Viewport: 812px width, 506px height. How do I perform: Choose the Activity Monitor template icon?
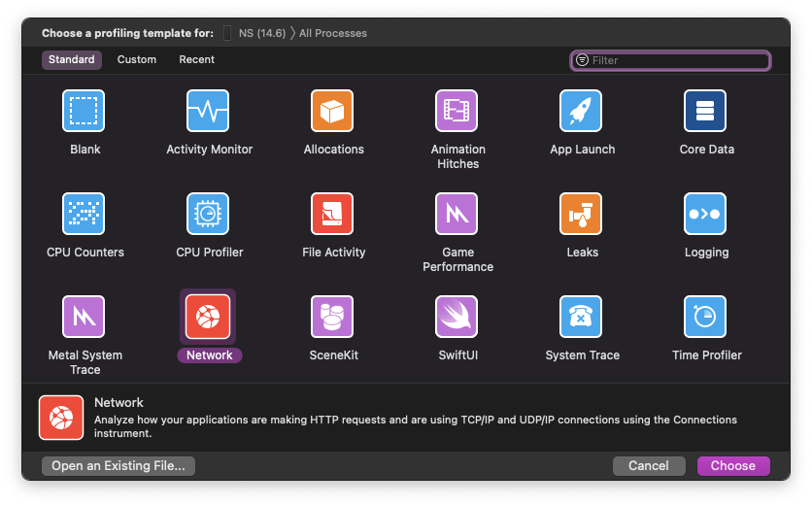click(x=208, y=111)
